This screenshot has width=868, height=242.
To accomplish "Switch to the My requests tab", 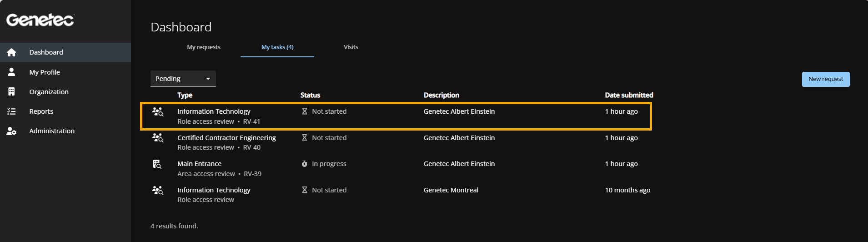I will [x=204, y=47].
